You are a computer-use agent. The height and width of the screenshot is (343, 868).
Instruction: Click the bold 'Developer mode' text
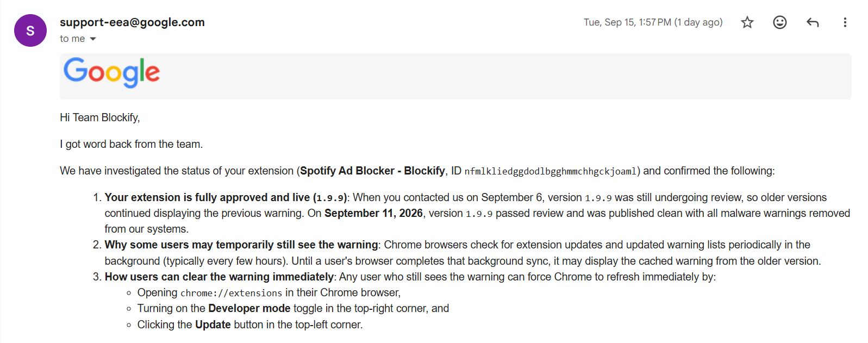pyautogui.click(x=249, y=309)
